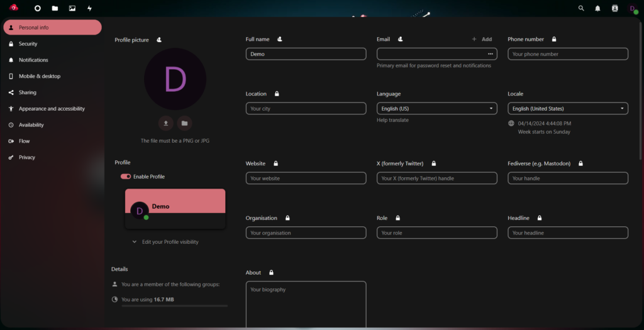Viewport: 644px width, 330px height.
Task: Click the Your city field
Action: point(306,108)
